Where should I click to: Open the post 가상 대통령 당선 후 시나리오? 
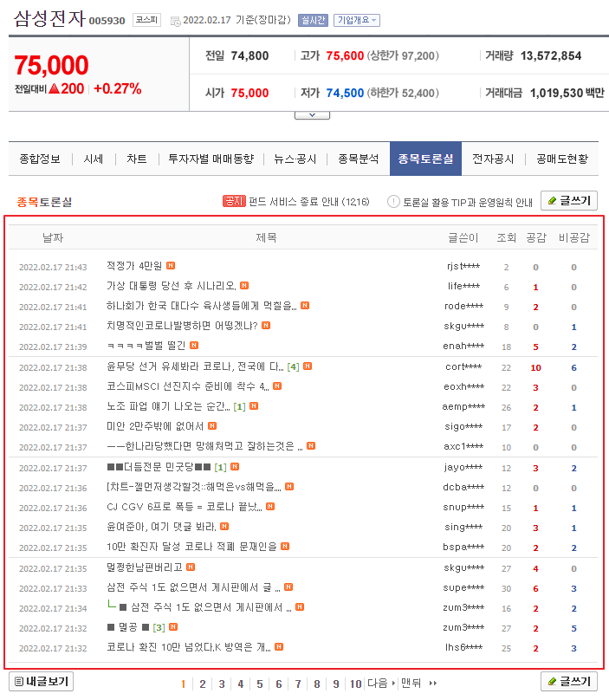click(x=171, y=286)
